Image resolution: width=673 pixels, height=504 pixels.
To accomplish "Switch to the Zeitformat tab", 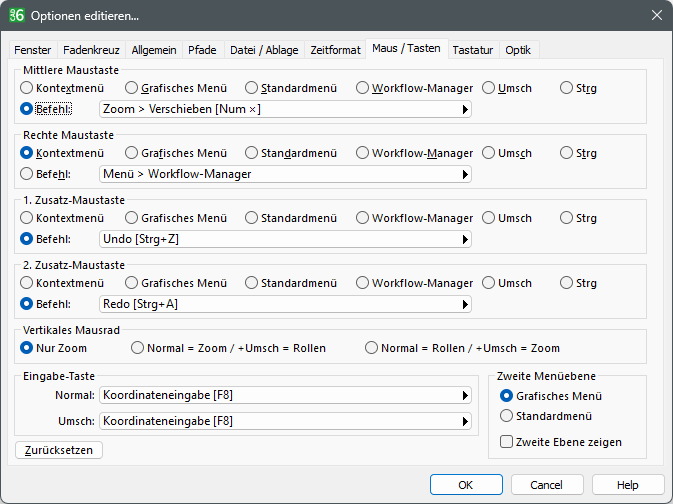I will tap(335, 50).
